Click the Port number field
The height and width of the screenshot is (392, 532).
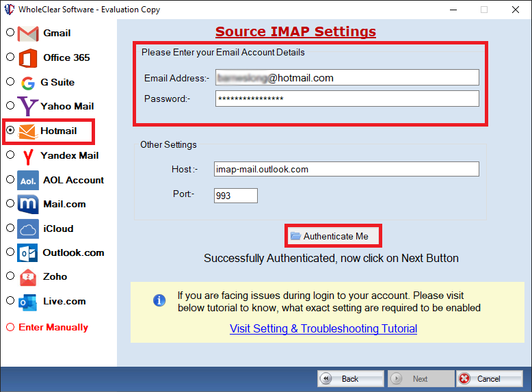[235, 196]
